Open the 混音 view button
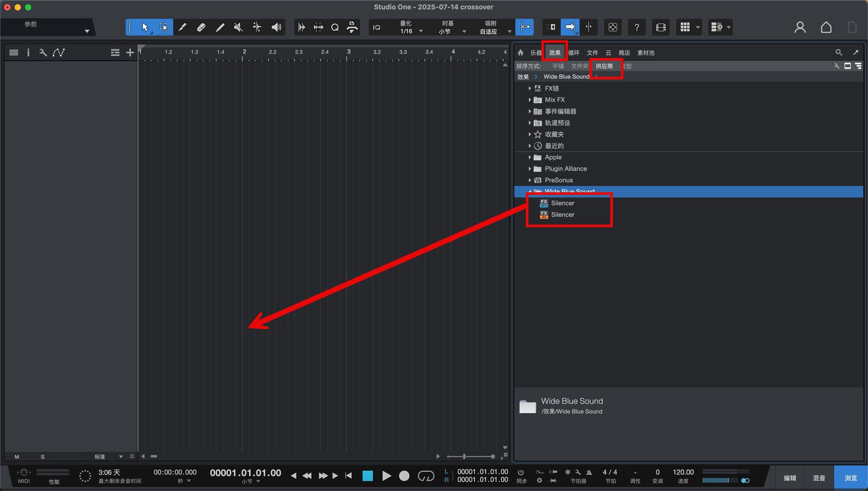The width and height of the screenshot is (868, 491). [x=819, y=478]
